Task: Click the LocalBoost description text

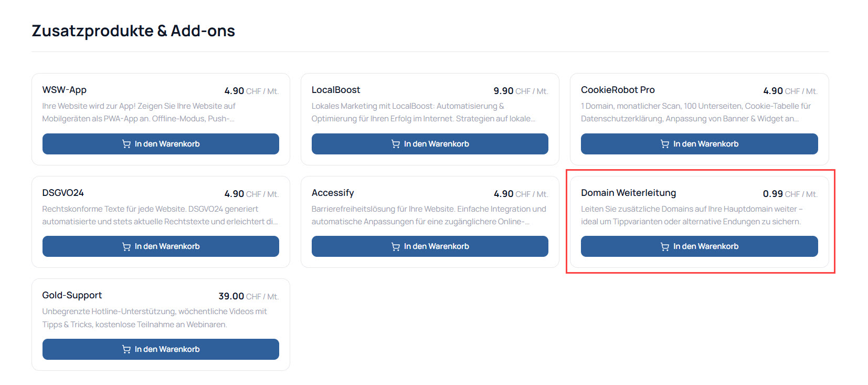Action: pyautogui.click(x=423, y=112)
